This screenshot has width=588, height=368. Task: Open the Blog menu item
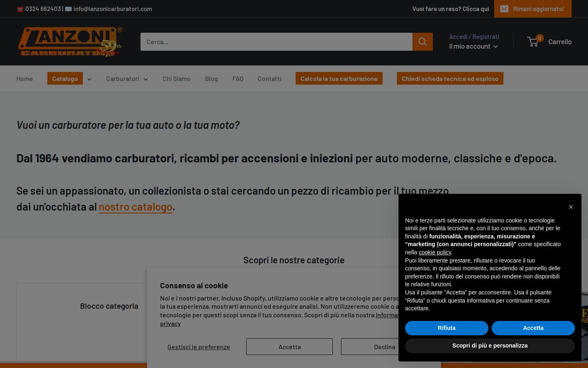click(x=212, y=79)
